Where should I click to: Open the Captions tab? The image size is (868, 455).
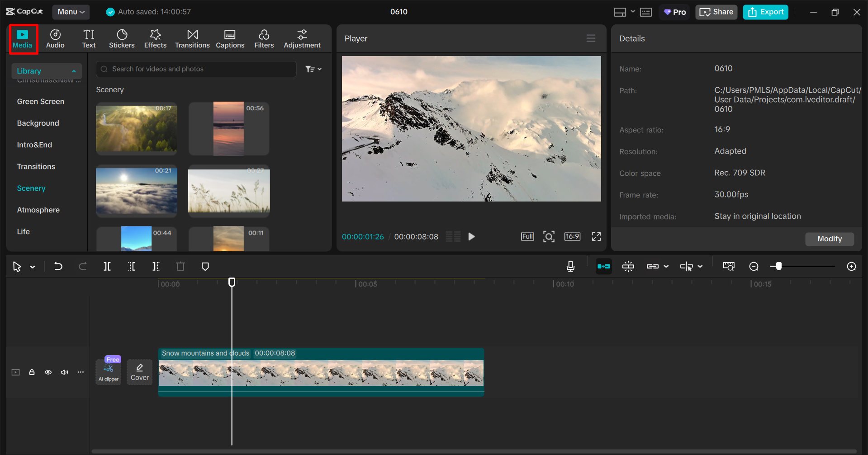point(230,38)
